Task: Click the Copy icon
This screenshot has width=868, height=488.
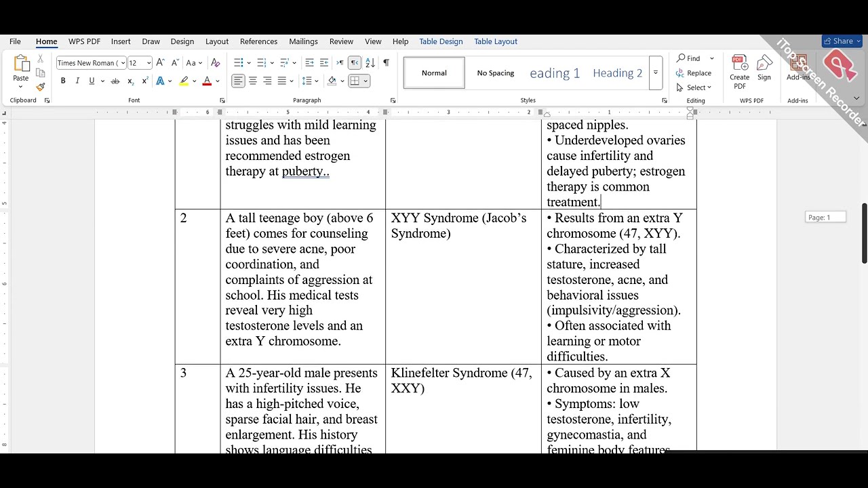Action: click(41, 73)
